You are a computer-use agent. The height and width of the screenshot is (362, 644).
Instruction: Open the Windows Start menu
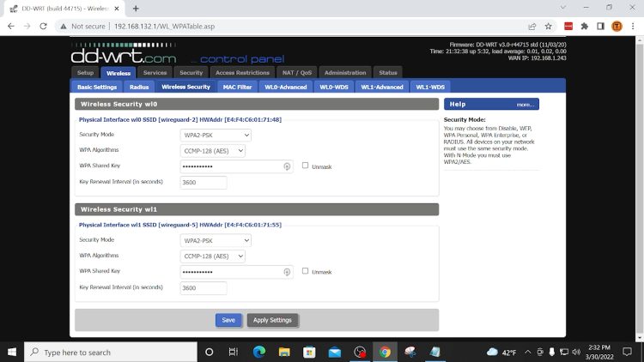tap(12, 353)
